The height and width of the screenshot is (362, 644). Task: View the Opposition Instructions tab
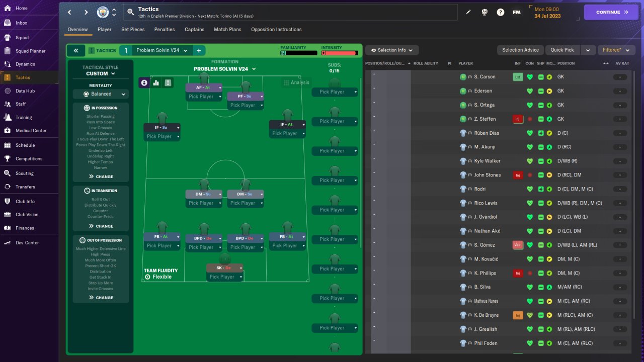pos(276,30)
